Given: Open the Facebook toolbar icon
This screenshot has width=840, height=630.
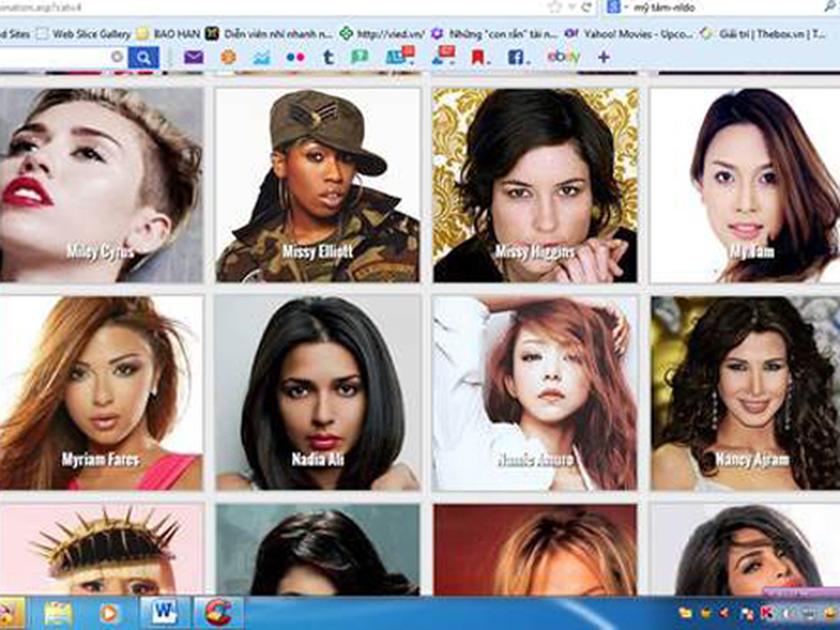Looking at the screenshot, I should coord(515,57).
